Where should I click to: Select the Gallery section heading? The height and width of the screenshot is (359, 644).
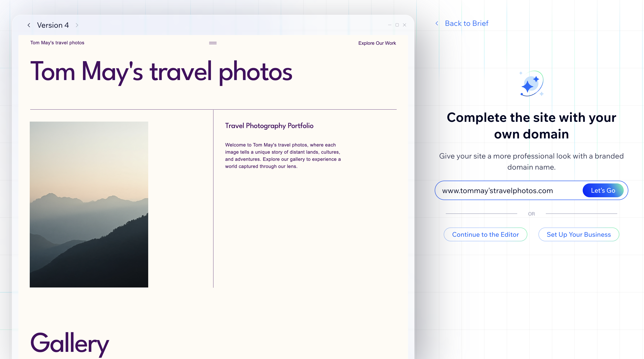[x=70, y=343]
